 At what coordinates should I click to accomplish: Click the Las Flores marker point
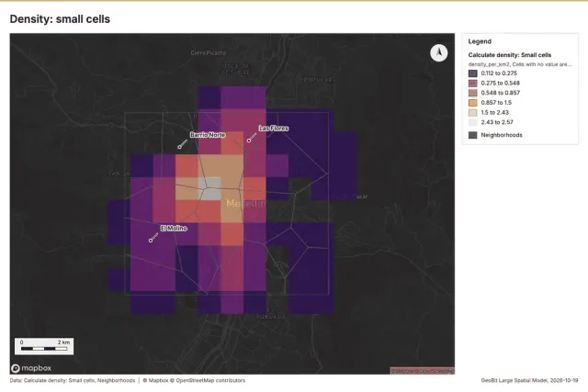249,140
